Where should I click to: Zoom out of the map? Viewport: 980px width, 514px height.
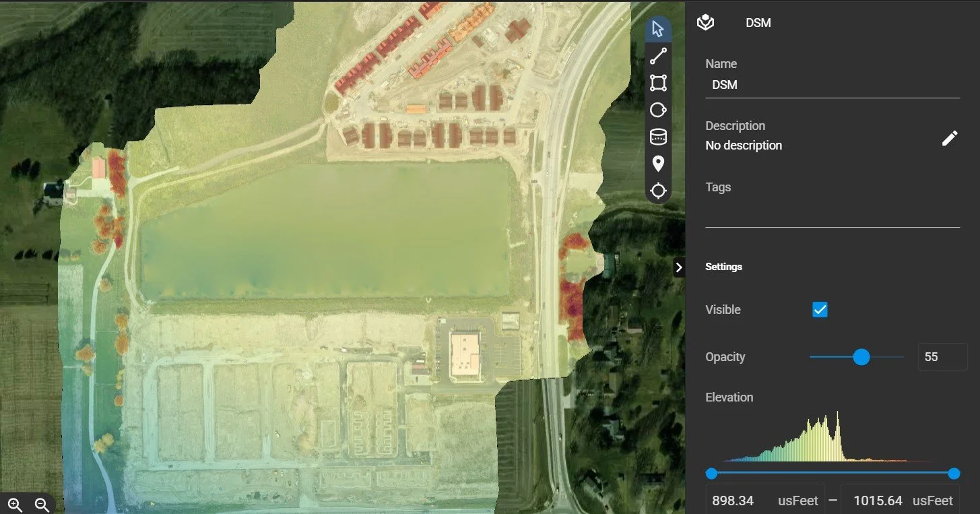(x=42, y=504)
